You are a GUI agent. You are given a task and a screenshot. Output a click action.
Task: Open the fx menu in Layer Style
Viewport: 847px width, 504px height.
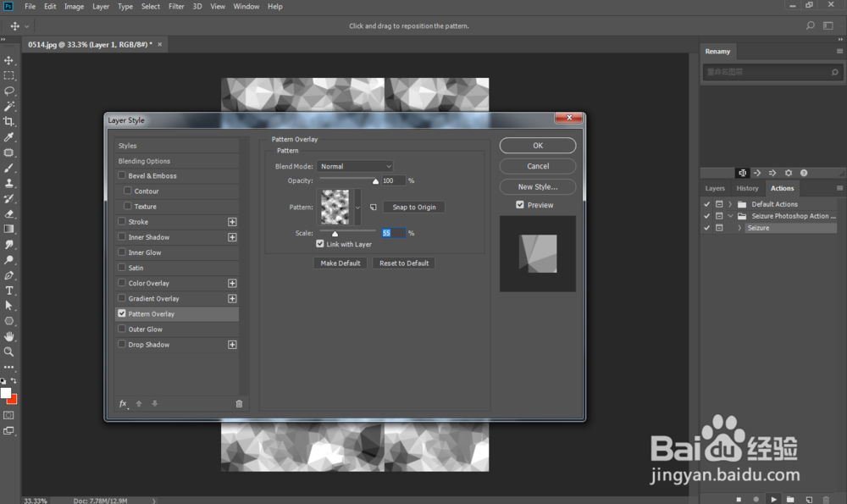123,403
